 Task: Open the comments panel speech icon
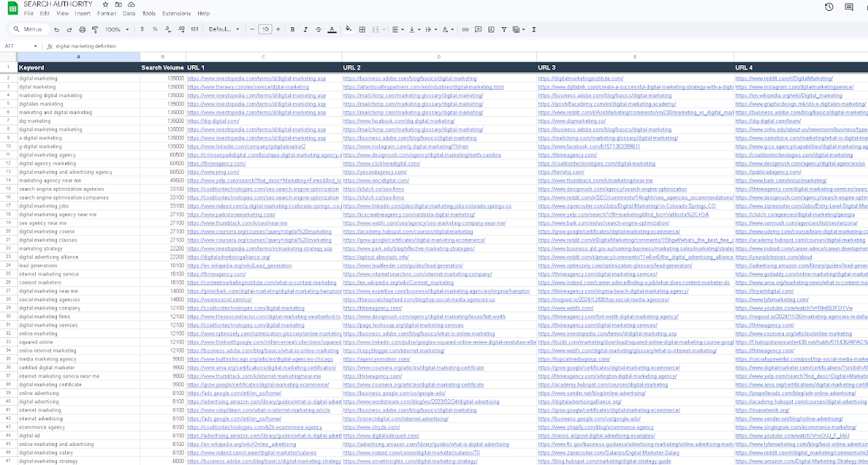coord(849,7)
